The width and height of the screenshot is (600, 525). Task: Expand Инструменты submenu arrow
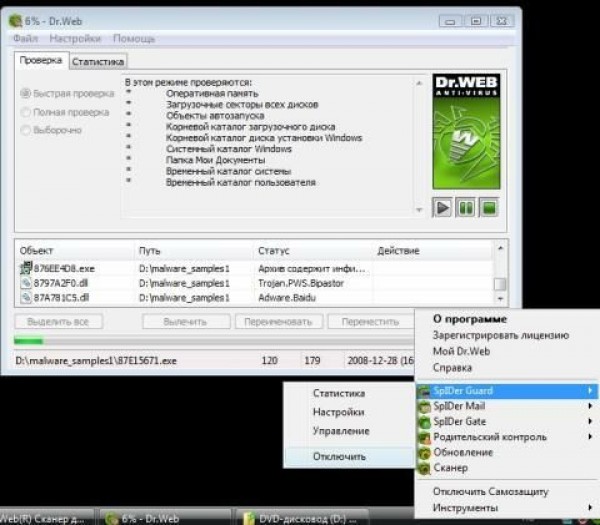pyautogui.click(x=590, y=508)
